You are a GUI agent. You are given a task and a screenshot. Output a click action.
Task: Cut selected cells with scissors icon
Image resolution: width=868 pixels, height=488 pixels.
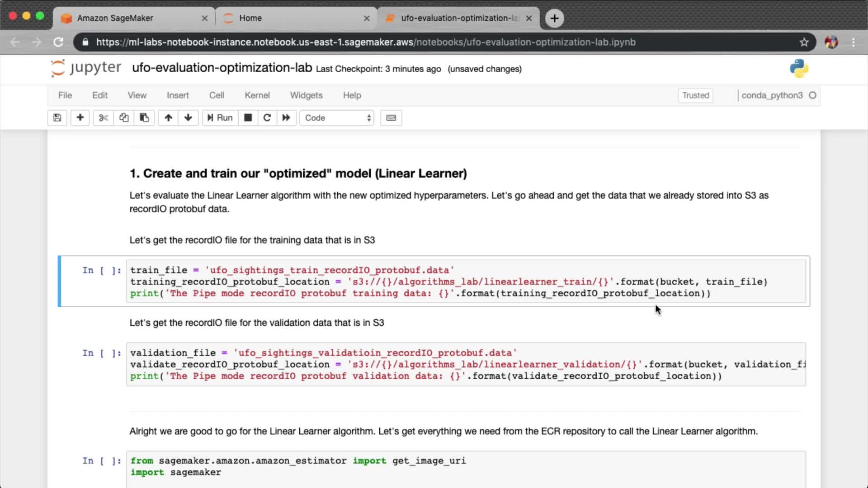point(104,118)
